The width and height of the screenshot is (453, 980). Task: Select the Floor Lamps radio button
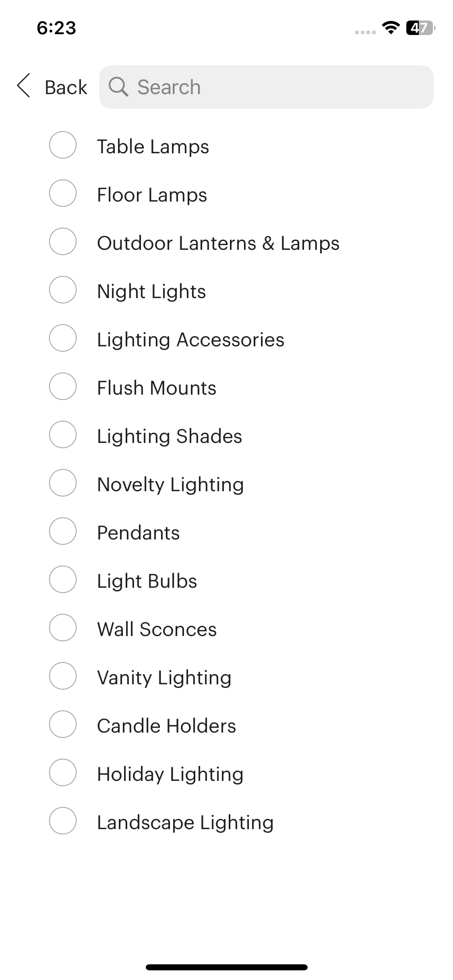pos(63,193)
